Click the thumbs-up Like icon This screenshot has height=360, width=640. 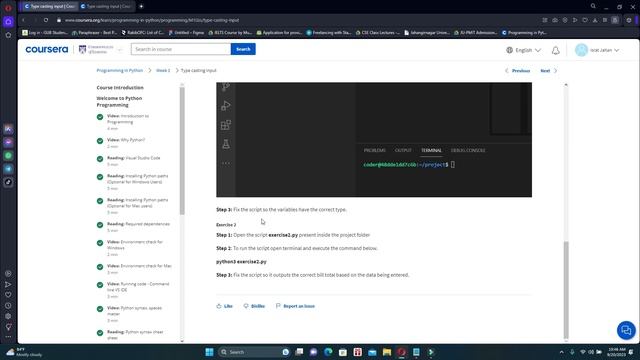219,306
